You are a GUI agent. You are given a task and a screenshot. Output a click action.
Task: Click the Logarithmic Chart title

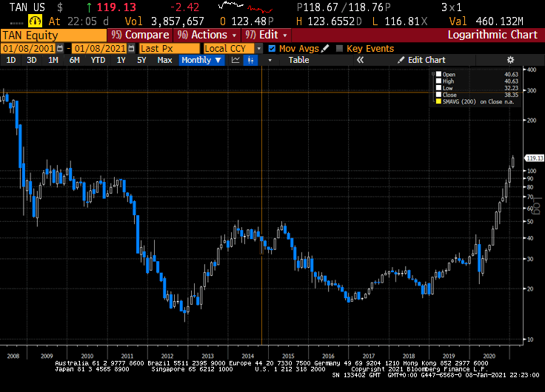(x=492, y=35)
